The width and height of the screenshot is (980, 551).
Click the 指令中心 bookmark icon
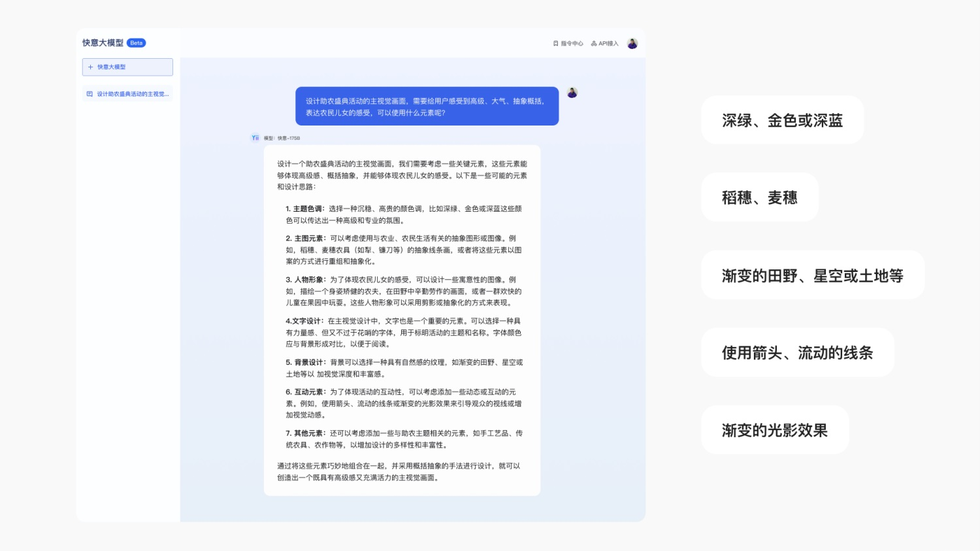[556, 44]
